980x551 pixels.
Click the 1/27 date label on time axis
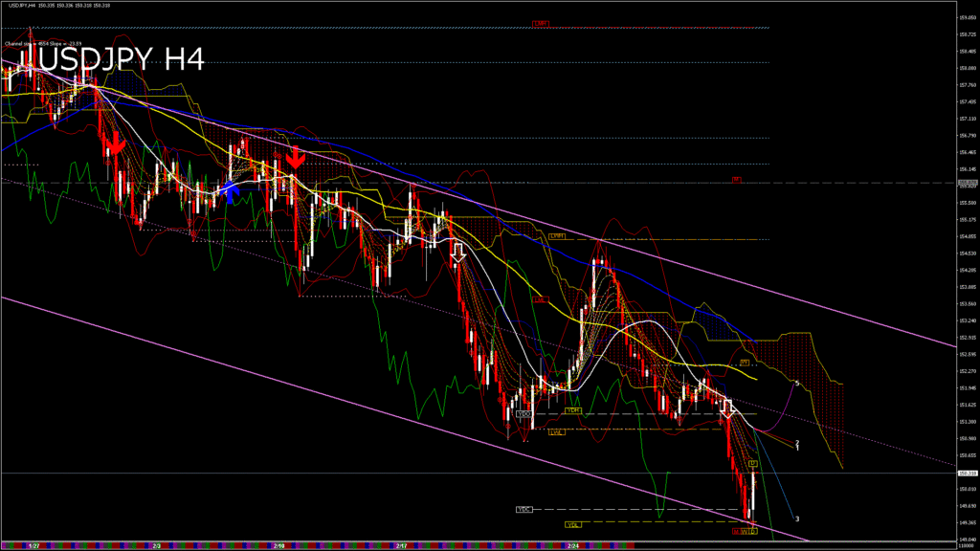(34, 546)
